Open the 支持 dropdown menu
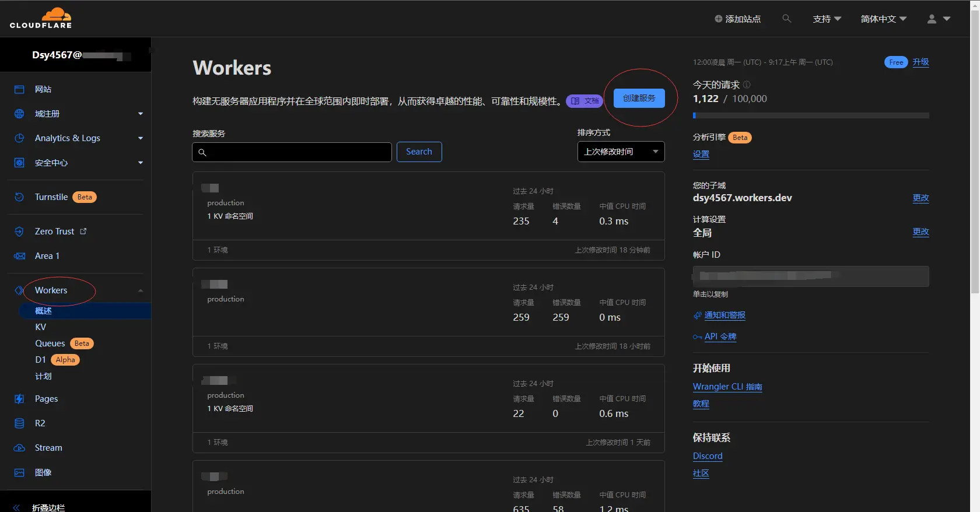980x512 pixels. click(827, 19)
